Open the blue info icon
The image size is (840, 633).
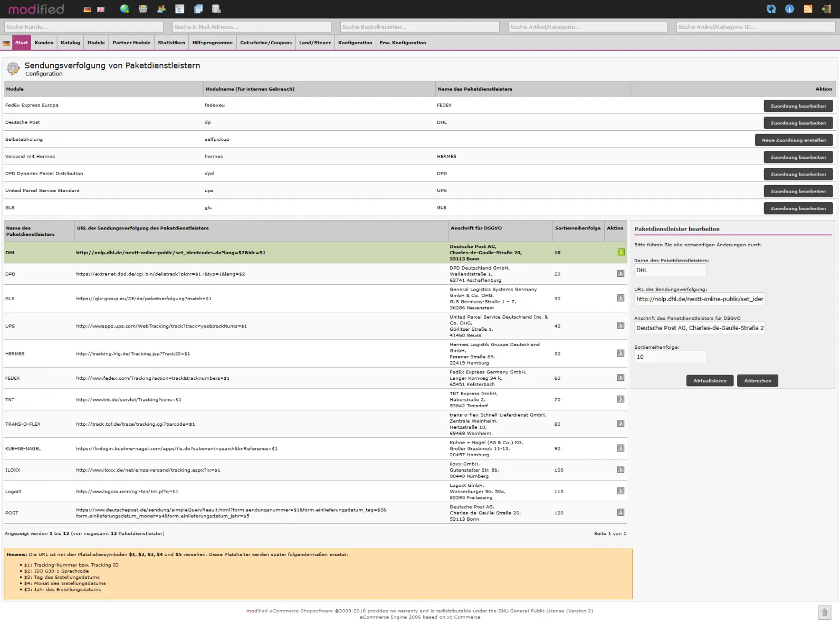coord(789,9)
